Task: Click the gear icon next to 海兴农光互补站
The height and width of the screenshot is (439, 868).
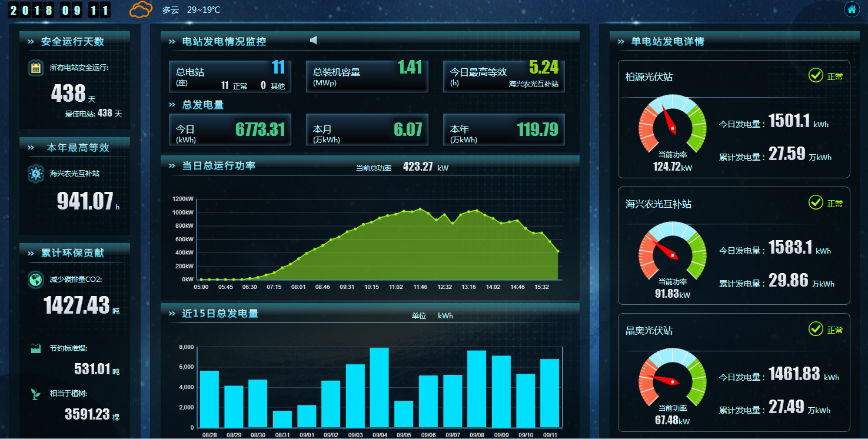Action: point(36,174)
